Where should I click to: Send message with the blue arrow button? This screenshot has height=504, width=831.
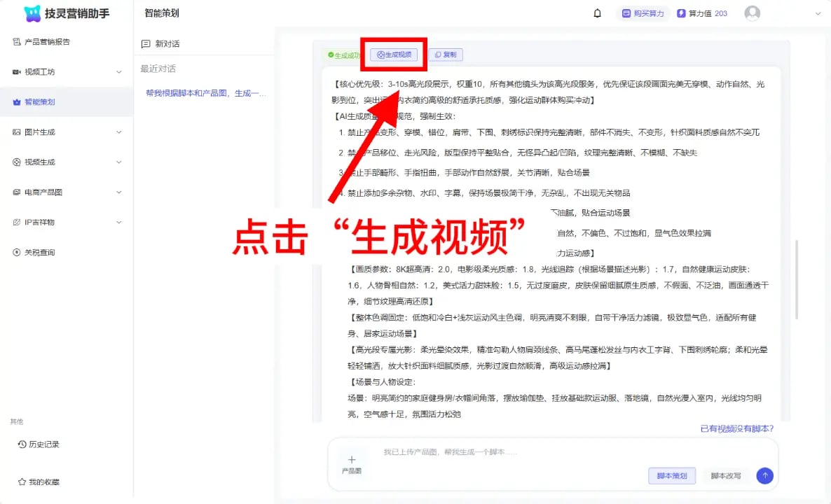click(764, 475)
